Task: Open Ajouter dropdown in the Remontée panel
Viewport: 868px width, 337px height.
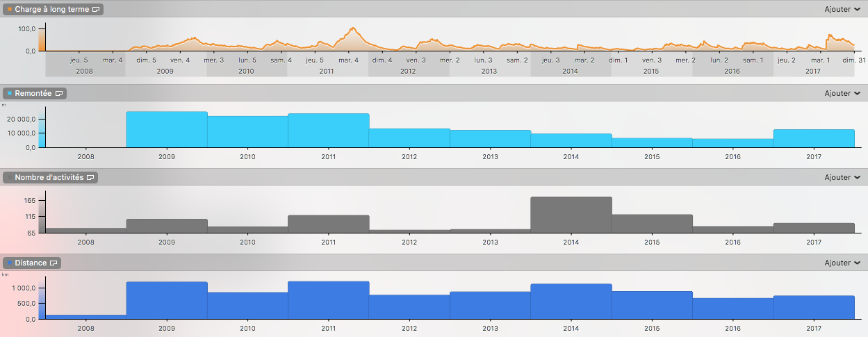Action: tap(842, 93)
